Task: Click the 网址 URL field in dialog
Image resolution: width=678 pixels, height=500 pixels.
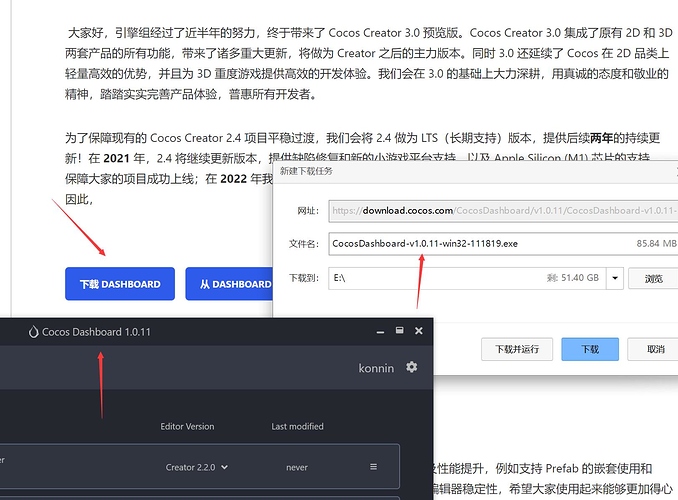Action: pos(503,211)
